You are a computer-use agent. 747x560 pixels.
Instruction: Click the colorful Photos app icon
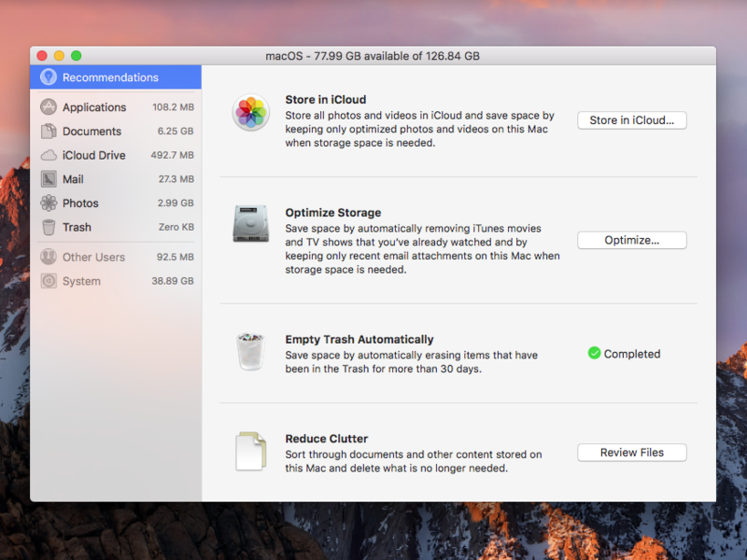pyautogui.click(x=251, y=112)
